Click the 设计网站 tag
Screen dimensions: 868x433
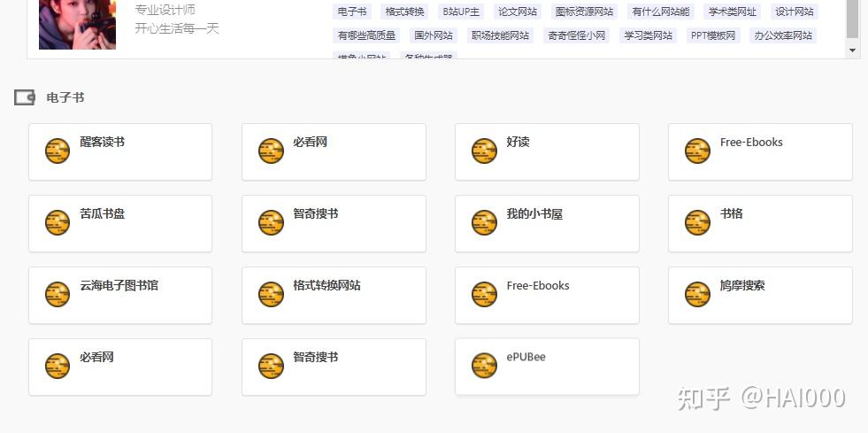[795, 12]
